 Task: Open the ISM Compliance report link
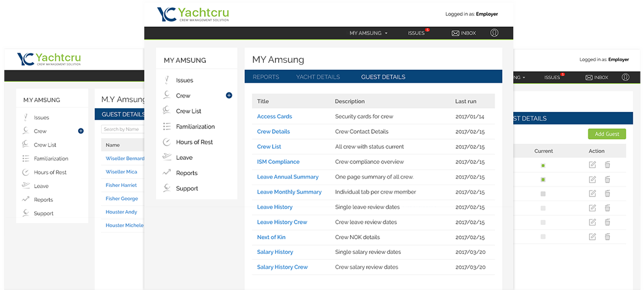pyautogui.click(x=278, y=162)
